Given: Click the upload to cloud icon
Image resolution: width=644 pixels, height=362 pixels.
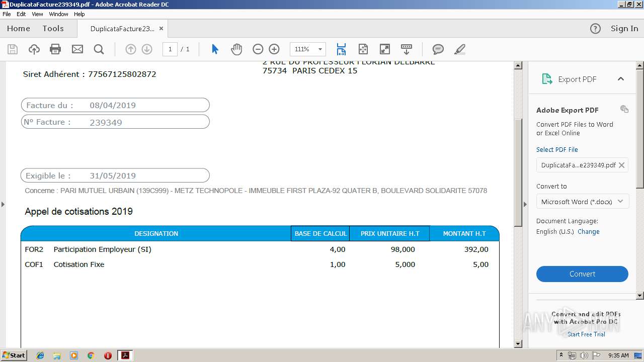Looking at the screenshot, I should [34, 49].
